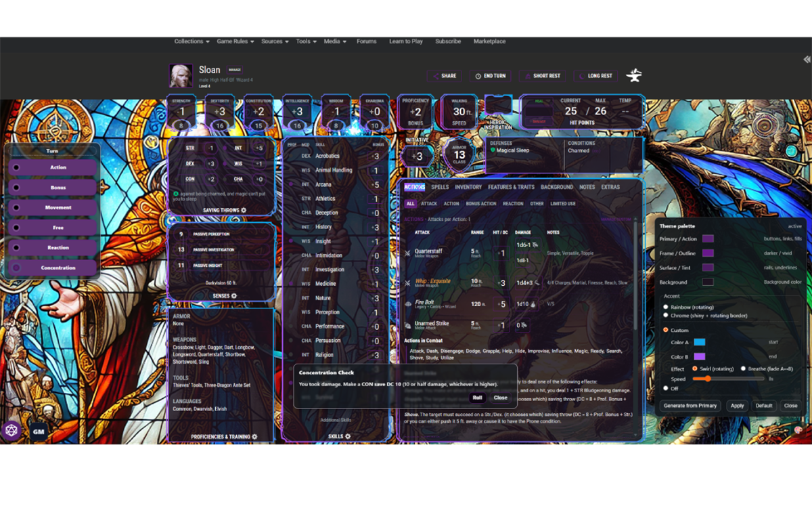This screenshot has height=508, width=812.
Task: Expand the Game Rules dropdown
Action: point(235,41)
